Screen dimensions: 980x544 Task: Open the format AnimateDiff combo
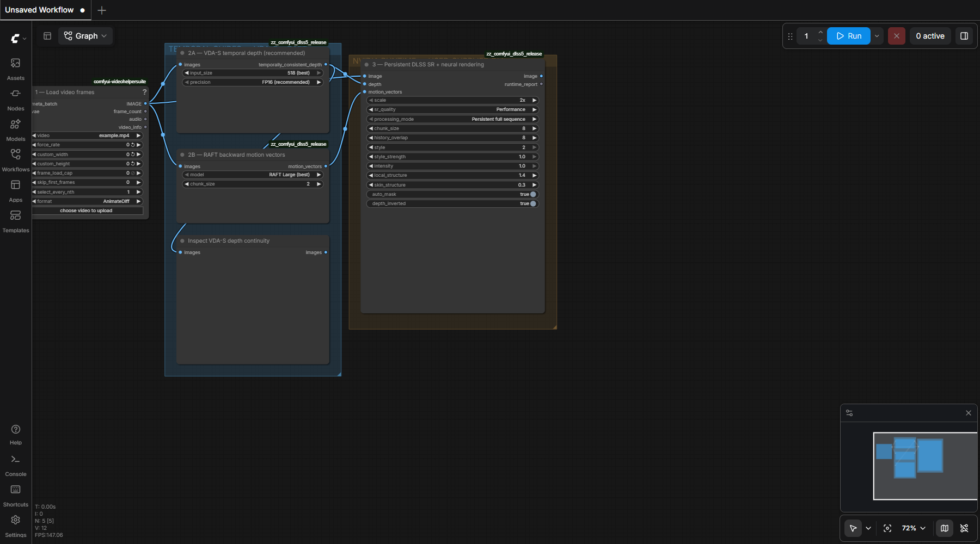click(87, 201)
